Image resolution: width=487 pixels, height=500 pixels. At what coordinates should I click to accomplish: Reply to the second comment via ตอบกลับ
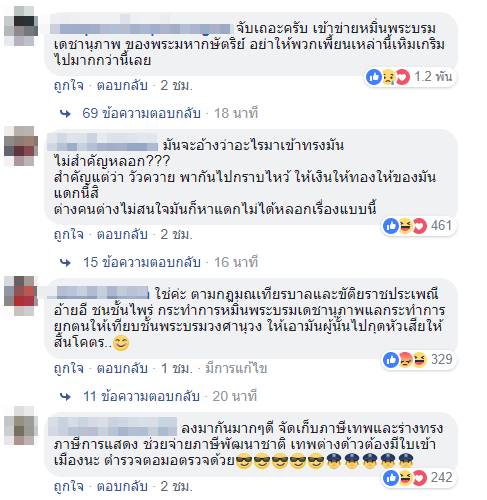click(x=122, y=234)
